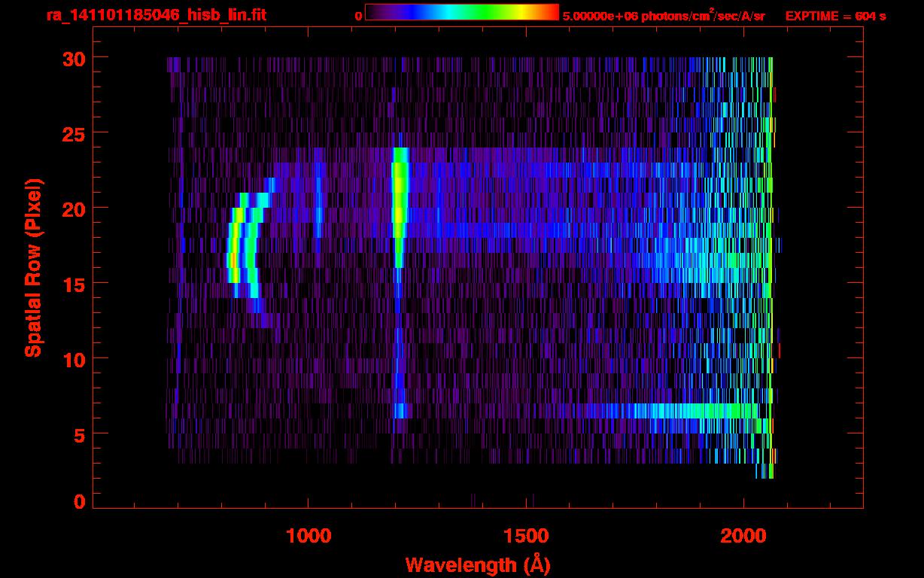Click the x-axis tick label 1000
Viewport: 924px width, 578px height.
click(x=309, y=535)
